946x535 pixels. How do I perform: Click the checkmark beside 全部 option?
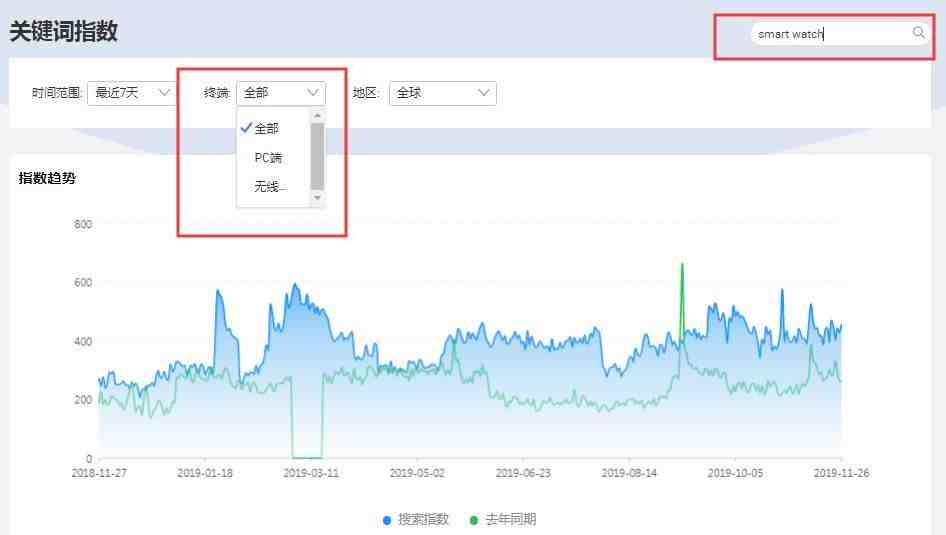[x=246, y=128]
